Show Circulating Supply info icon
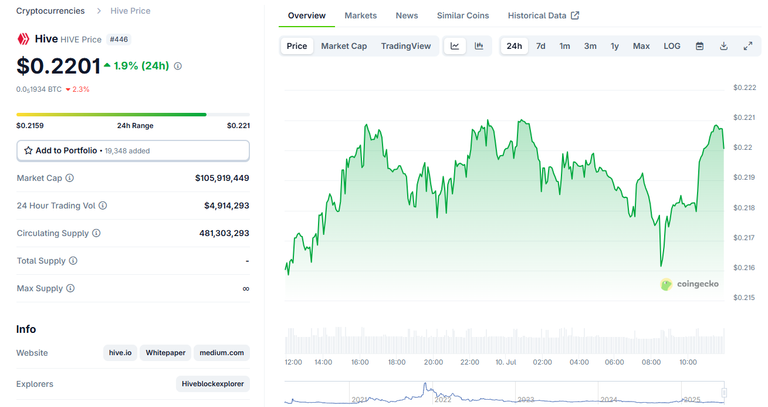Screen dimensions: 768x407 coord(96,233)
